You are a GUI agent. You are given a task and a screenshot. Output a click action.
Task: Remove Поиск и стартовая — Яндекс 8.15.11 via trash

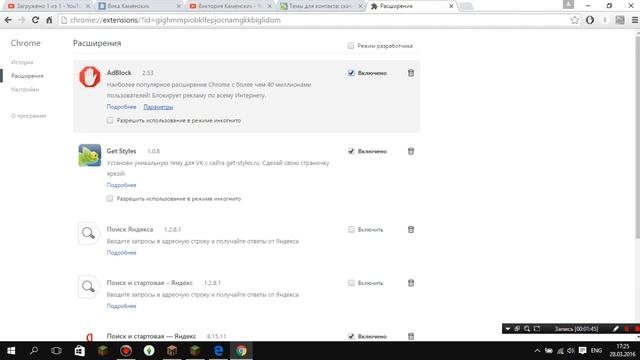411,336
